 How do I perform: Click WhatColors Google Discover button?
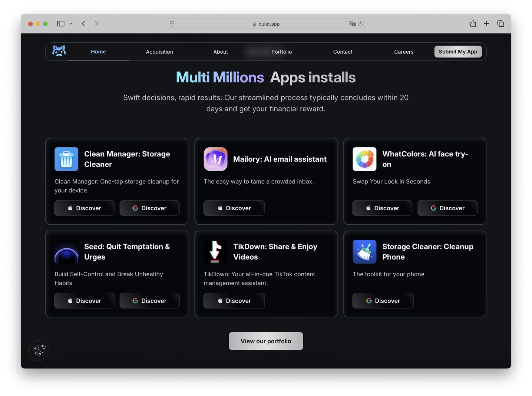click(447, 208)
